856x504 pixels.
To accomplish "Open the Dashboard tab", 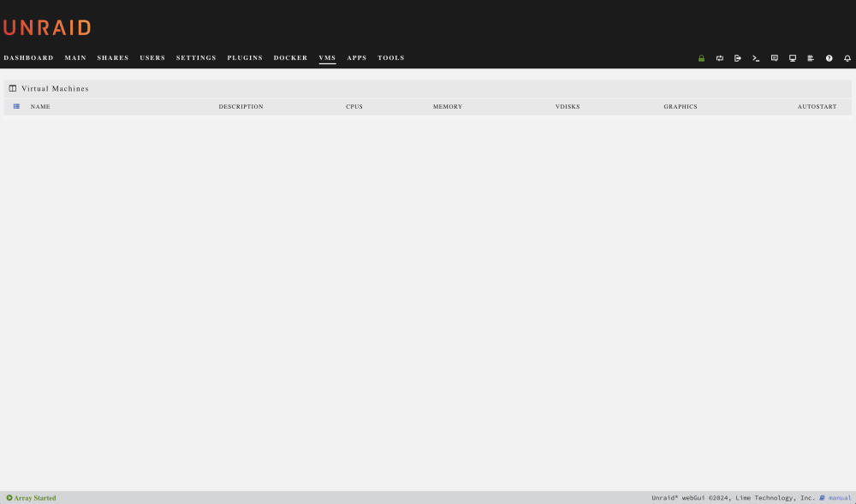I will click(28, 58).
